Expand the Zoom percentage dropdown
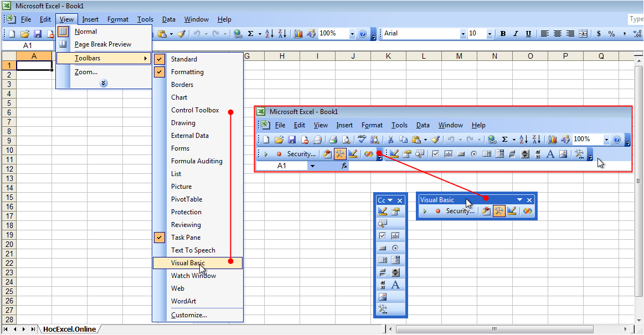The width and height of the screenshot is (644, 335). [x=352, y=34]
